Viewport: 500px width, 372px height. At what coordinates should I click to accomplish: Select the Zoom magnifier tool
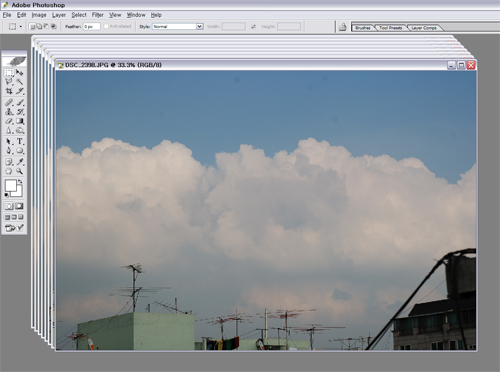pyautogui.click(x=20, y=171)
